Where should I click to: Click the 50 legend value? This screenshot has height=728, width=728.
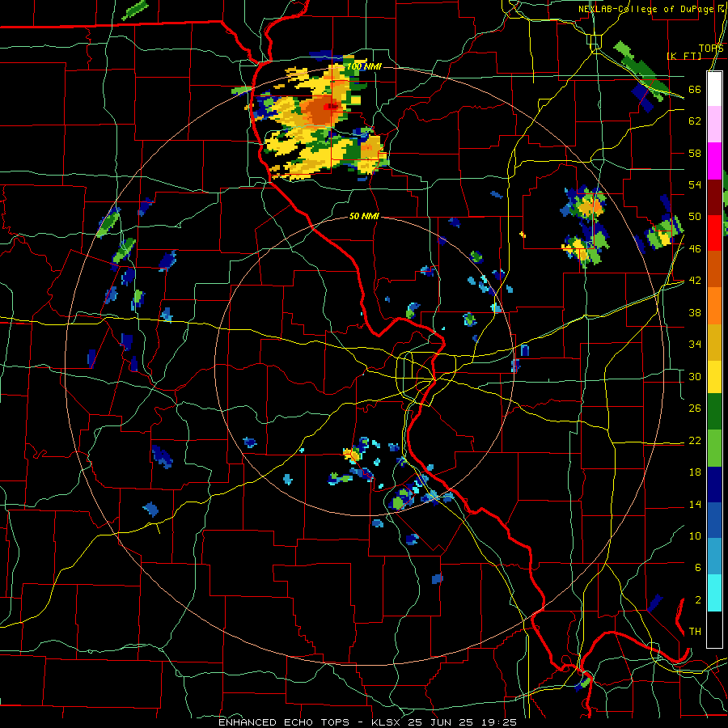(x=695, y=216)
